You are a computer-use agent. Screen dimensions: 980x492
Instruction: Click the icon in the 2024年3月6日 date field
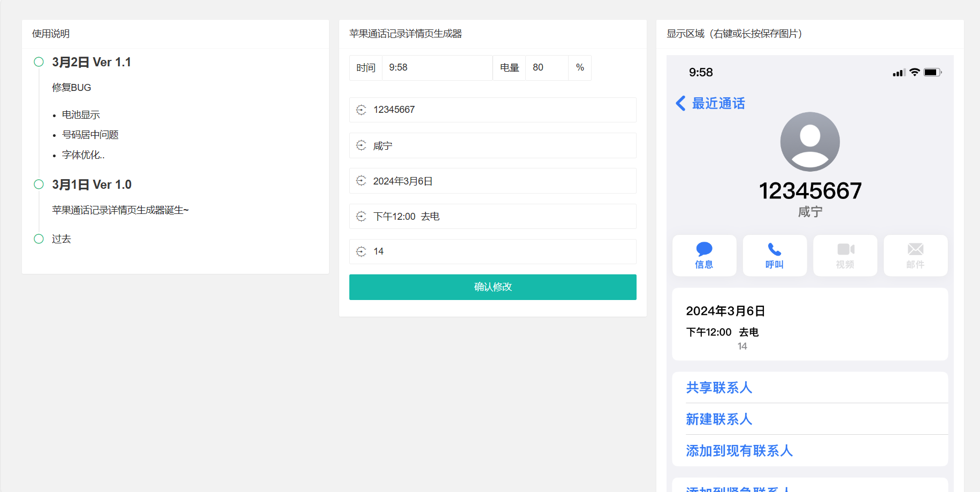click(x=361, y=181)
